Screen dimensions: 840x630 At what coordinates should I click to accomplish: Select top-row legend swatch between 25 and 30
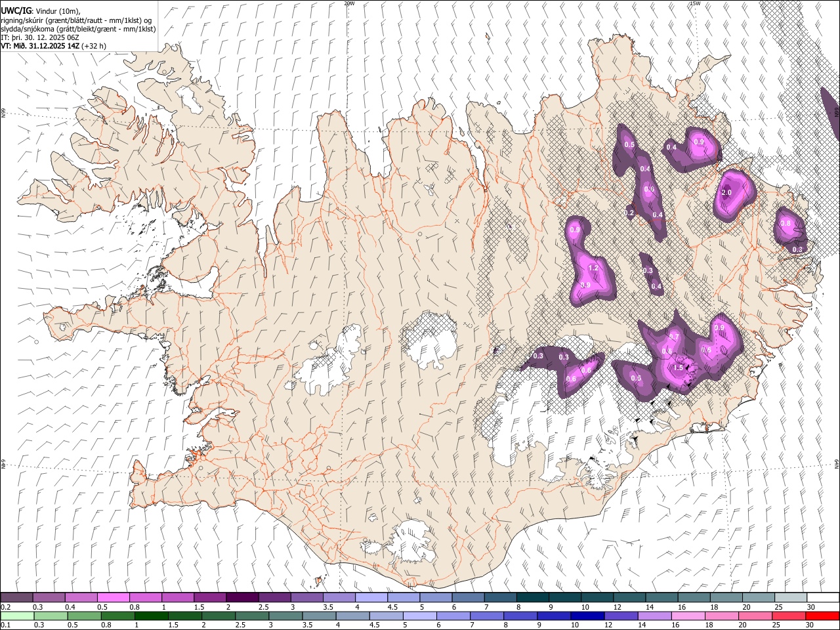pyautogui.click(x=790, y=598)
